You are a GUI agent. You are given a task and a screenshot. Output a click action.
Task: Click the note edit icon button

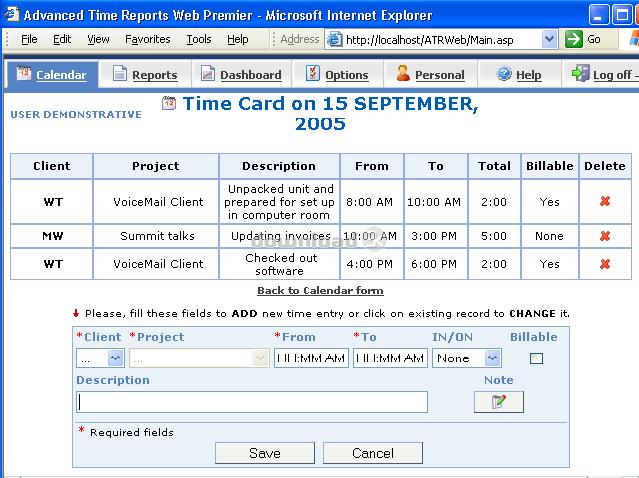pos(498,402)
